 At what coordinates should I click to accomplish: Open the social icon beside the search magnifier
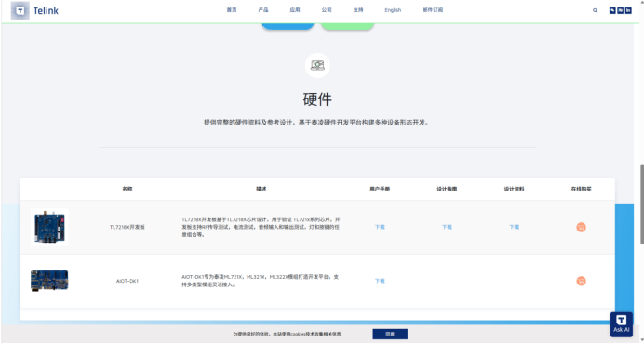pos(612,10)
